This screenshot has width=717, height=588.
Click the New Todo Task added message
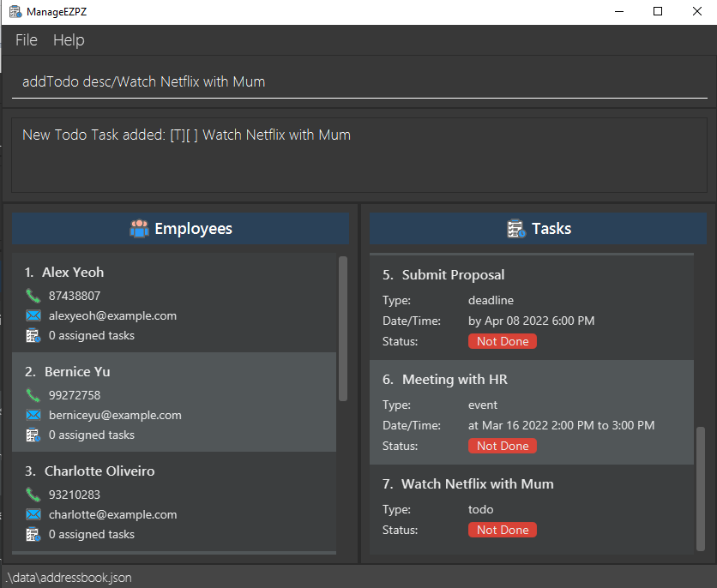[x=186, y=135]
